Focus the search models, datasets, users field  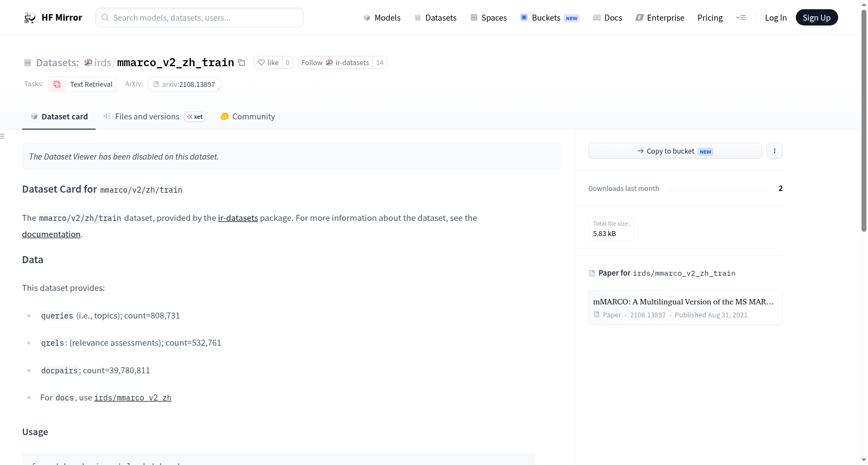coord(200,17)
